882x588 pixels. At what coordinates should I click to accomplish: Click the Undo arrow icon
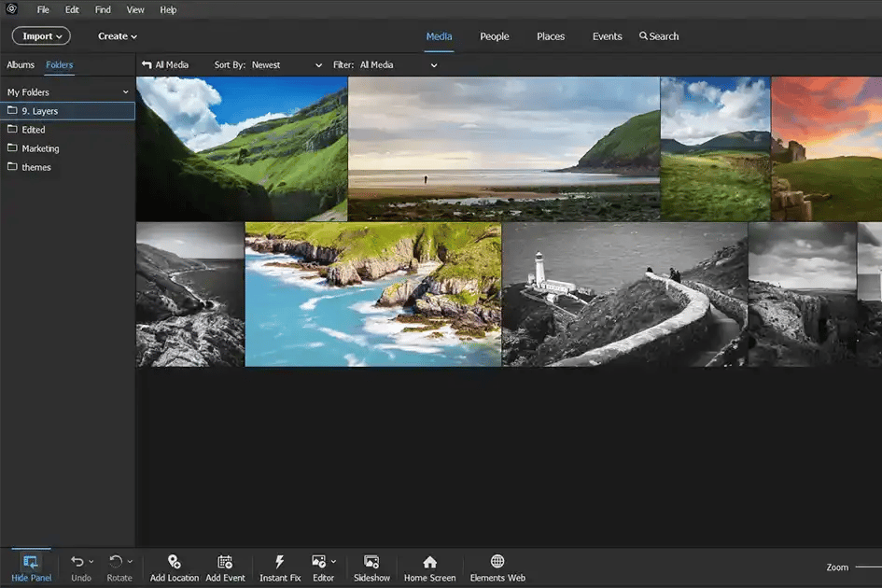[77, 562]
